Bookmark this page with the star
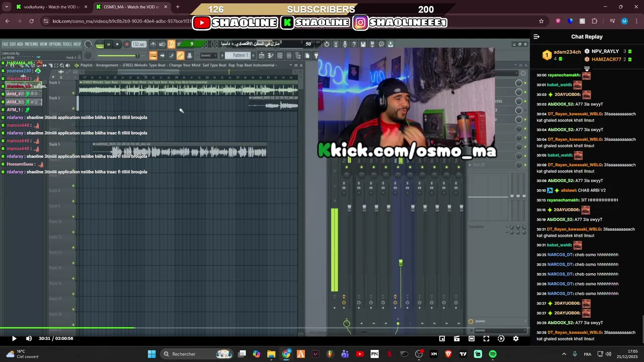Screen dimensions: 644x362 tap(541, 21)
